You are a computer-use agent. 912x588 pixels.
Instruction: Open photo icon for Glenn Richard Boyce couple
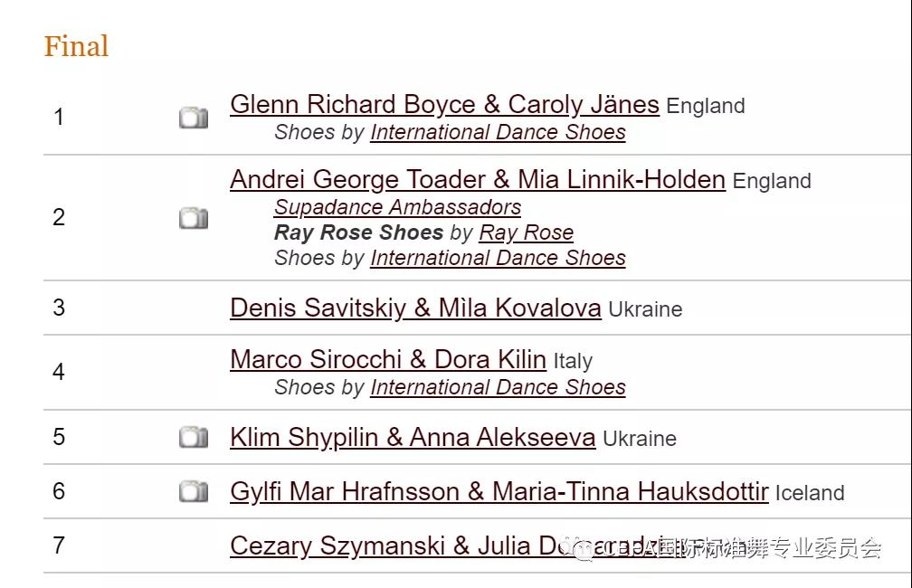[194, 118]
